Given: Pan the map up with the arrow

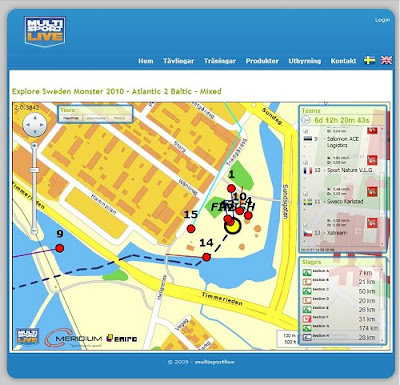Looking at the screenshot, I should pyautogui.click(x=35, y=118).
